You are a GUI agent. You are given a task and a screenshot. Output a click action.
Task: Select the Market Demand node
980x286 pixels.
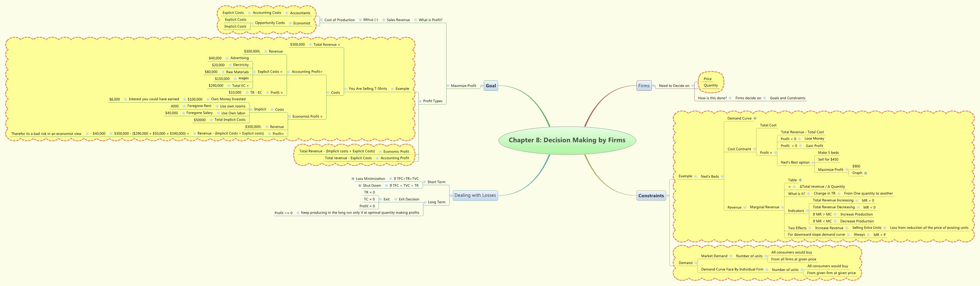(x=714, y=256)
